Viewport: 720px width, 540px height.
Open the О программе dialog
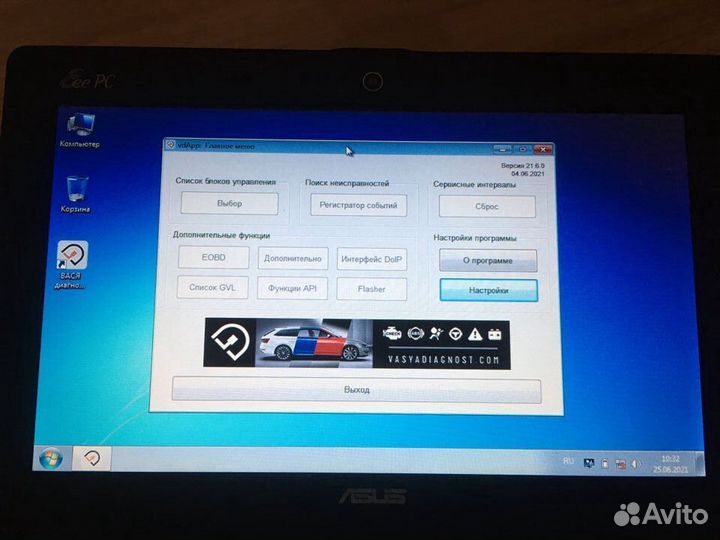tap(488, 260)
